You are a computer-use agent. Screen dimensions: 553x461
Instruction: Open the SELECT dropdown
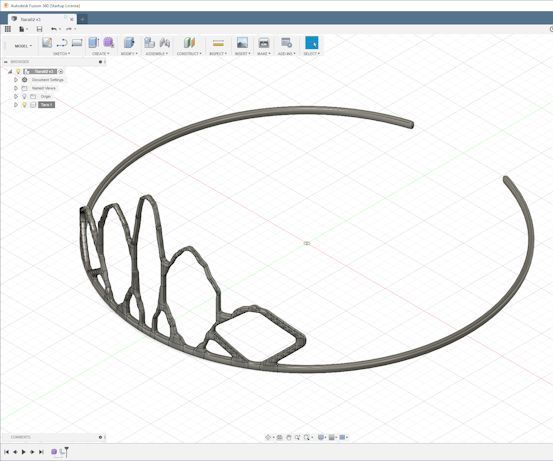click(x=312, y=54)
